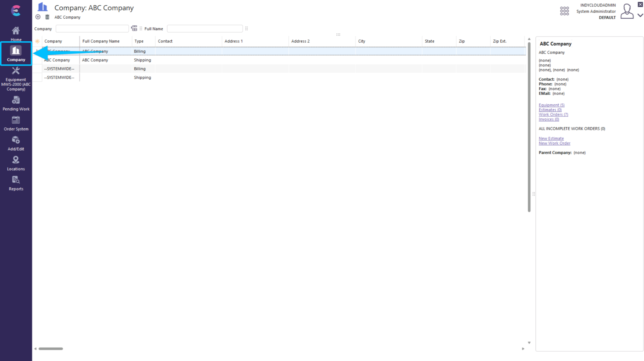Open the Reports sidebar icon
Image resolution: width=644 pixels, height=361 pixels.
point(16,183)
